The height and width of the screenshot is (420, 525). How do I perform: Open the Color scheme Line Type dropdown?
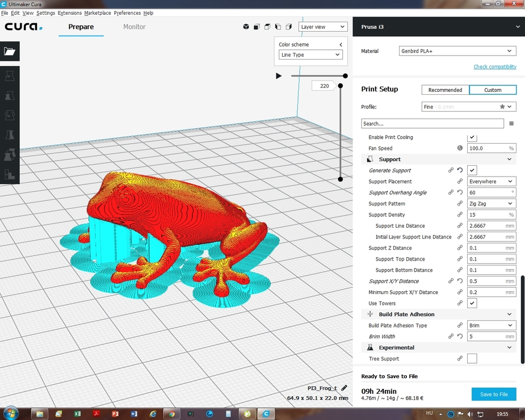pyautogui.click(x=310, y=55)
